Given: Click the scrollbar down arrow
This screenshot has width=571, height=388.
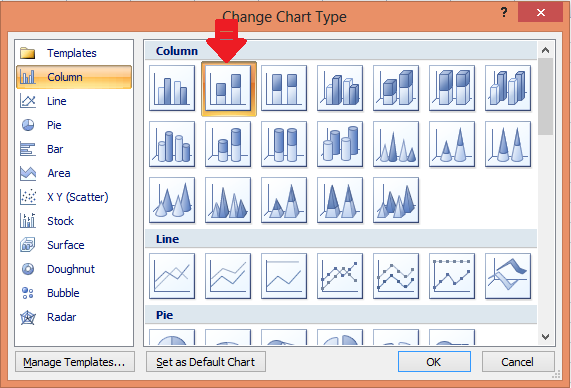Looking at the screenshot, I should 546,337.
